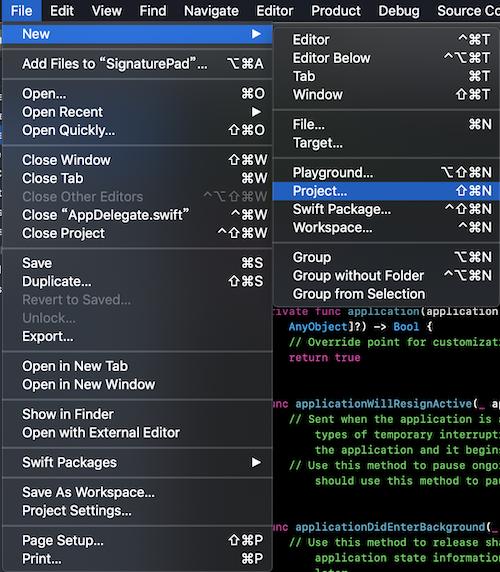Choose Open in New Tab

137,366
